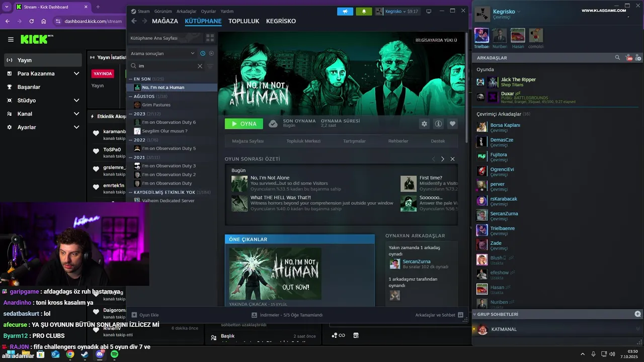The width and height of the screenshot is (644, 362).
Task: Open Discord from Windows taskbar
Action: [100, 354]
